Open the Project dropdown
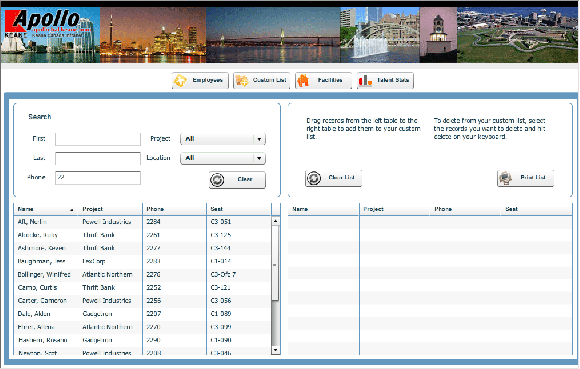Viewport: 580px width, 369px height. [x=223, y=139]
